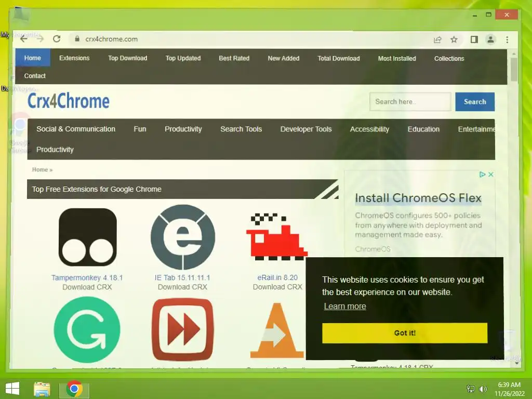Select Social & Communication category
This screenshot has width=532, height=399.
click(x=76, y=129)
